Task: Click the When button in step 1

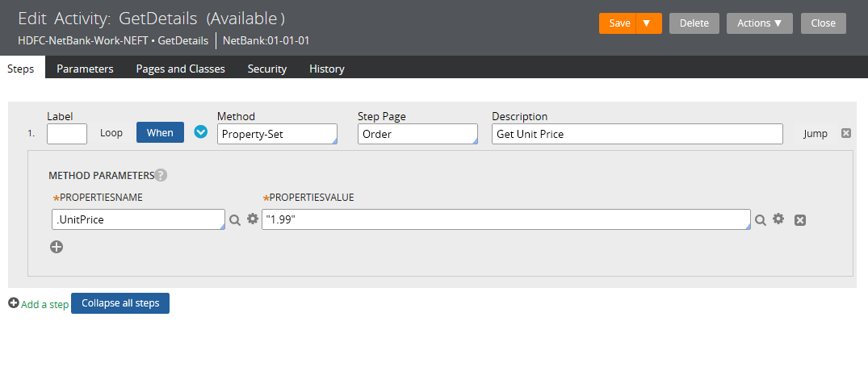Action: pos(160,133)
